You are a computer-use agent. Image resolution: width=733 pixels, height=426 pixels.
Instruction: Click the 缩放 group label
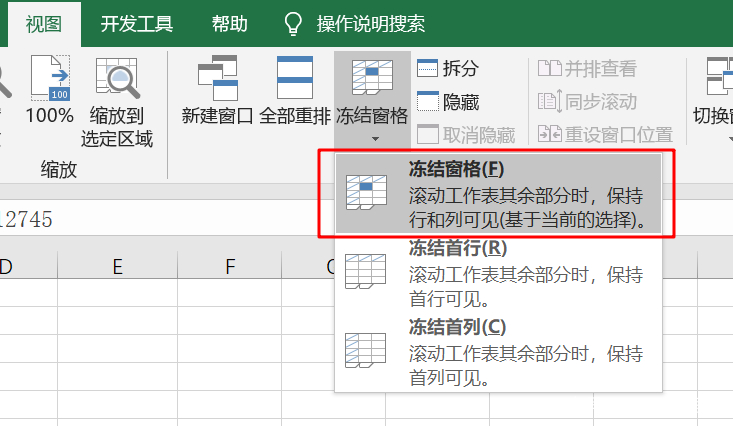(x=58, y=169)
